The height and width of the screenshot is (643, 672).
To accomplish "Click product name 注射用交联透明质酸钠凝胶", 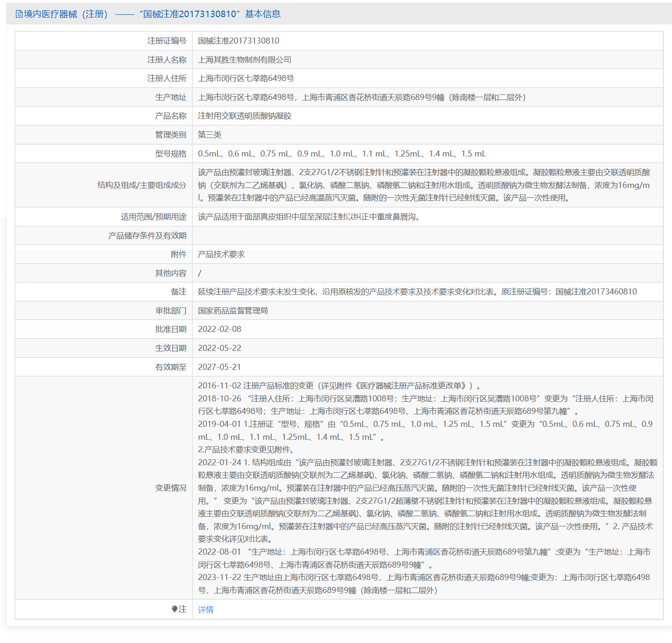I will click(x=245, y=116).
